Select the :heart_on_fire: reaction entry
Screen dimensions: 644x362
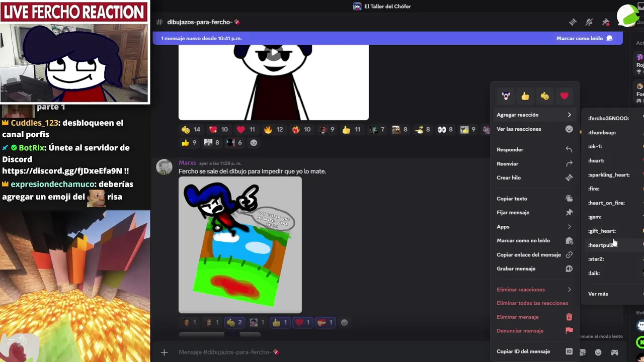pos(614,203)
